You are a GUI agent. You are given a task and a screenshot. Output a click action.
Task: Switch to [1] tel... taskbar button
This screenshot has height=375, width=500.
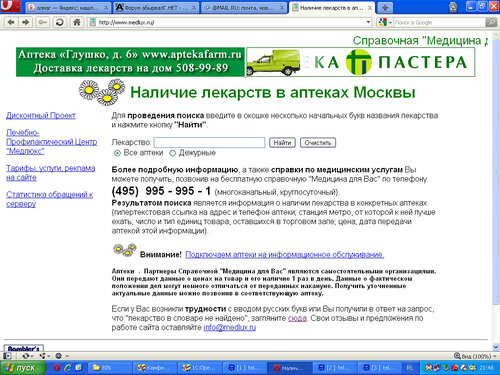(245, 368)
